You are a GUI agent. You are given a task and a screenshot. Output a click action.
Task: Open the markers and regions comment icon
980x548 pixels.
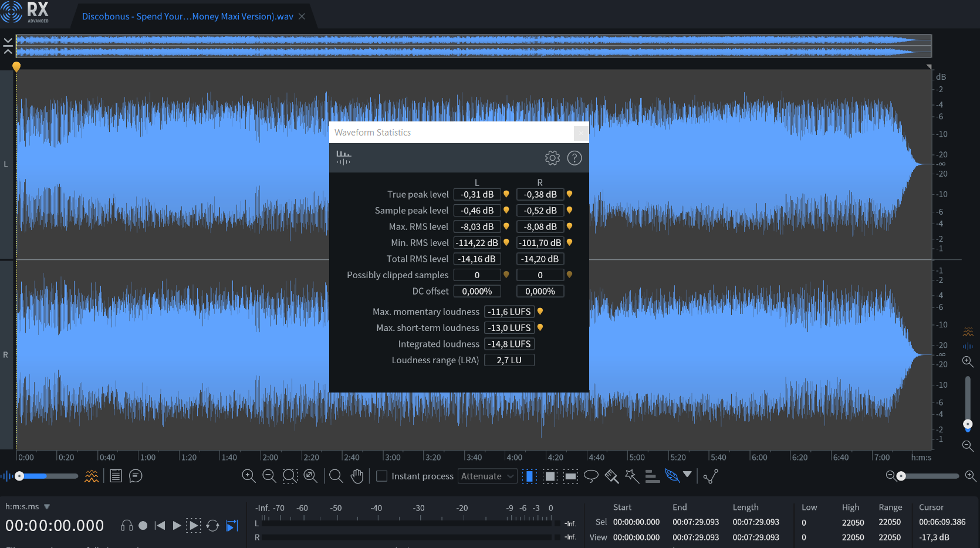136,476
